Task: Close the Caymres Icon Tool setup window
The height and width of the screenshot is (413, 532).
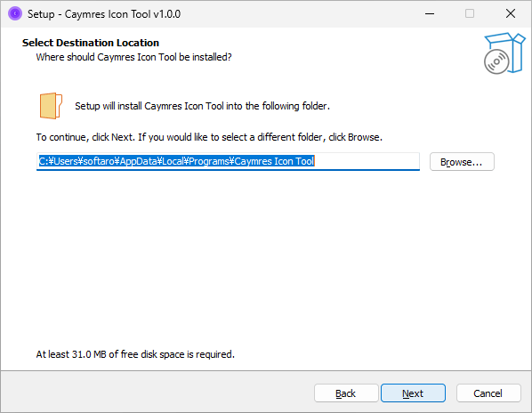Action: click(x=511, y=14)
